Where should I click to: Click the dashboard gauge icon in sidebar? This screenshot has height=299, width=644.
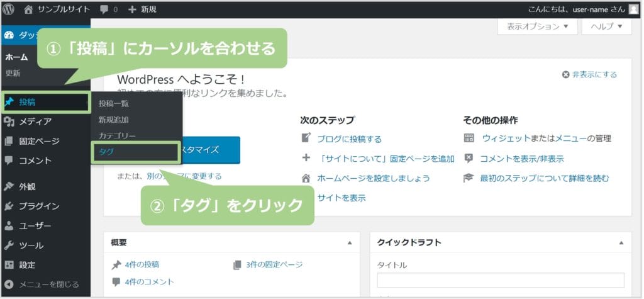tap(9, 35)
